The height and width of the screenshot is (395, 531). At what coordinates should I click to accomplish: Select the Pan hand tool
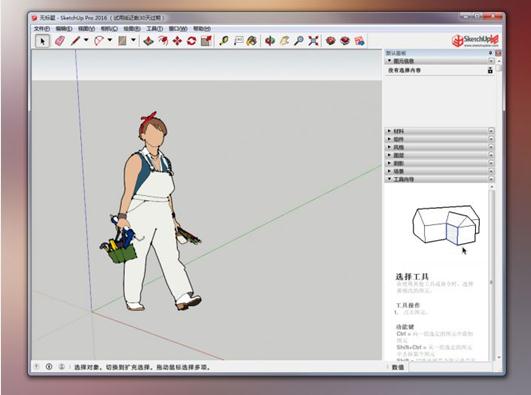point(284,41)
